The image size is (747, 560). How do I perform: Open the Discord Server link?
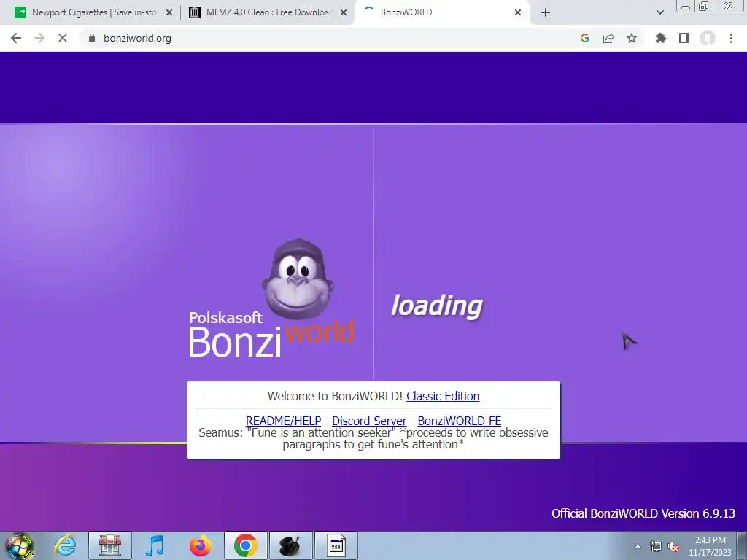(369, 421)
